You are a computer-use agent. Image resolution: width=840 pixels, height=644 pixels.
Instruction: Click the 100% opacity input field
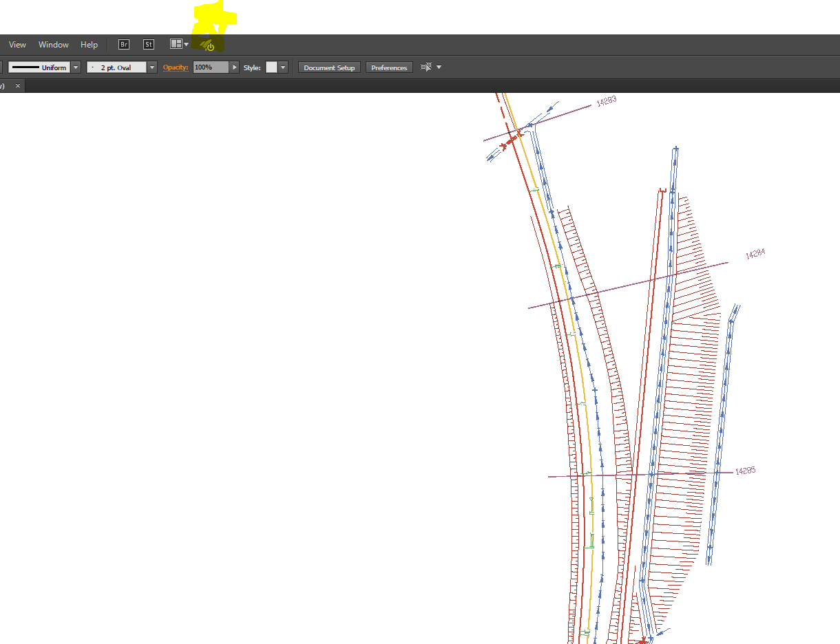click(211, 67)
